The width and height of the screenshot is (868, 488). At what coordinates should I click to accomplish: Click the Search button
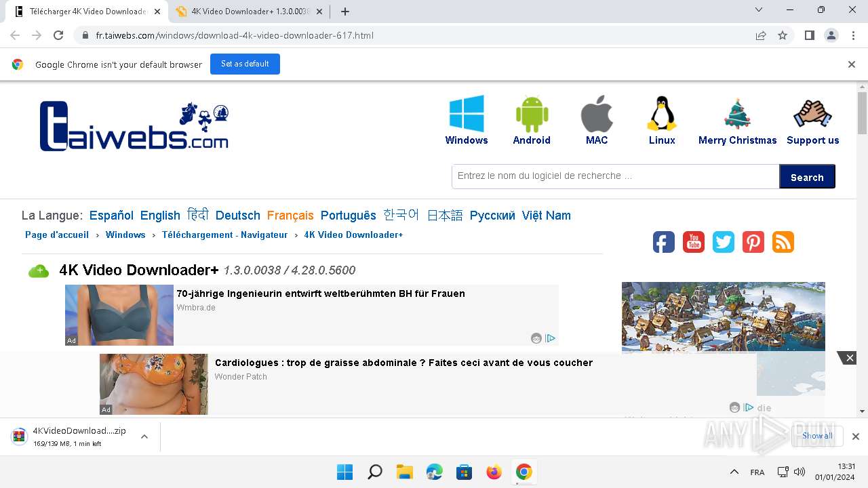point(807,176)
